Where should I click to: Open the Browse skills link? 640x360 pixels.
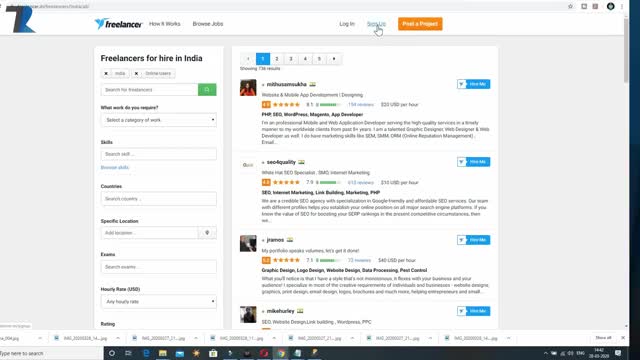[x=115, y=168]
